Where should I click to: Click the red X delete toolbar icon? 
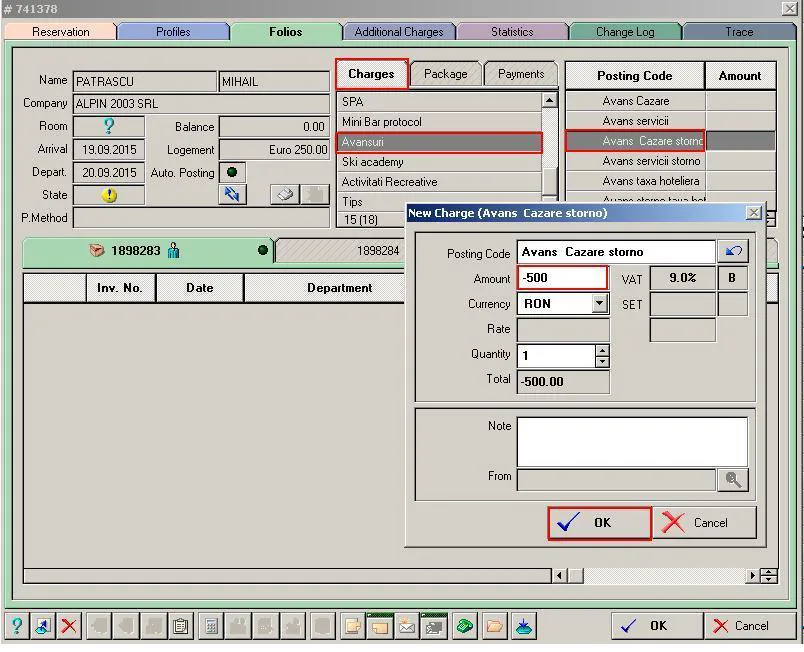pos(69,626)
